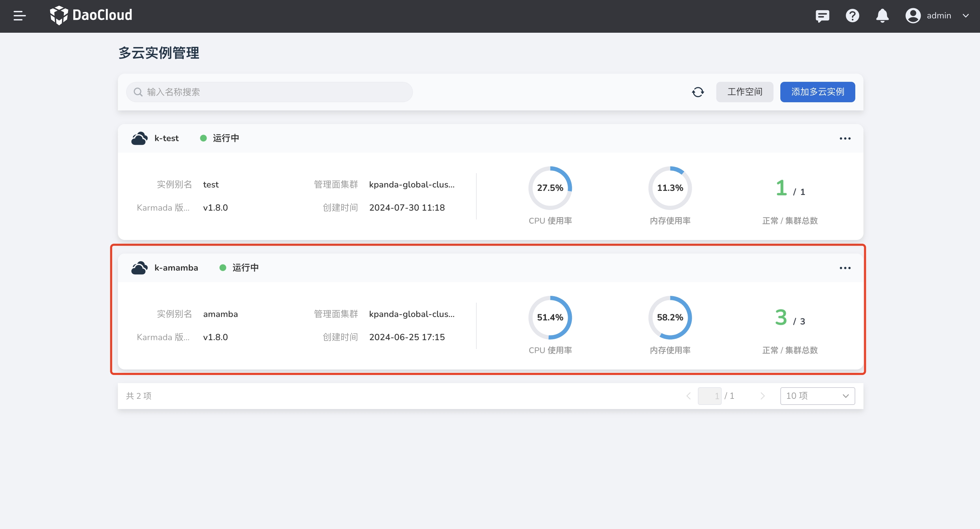Screen dimensions: 980x529
Task: Click the k-test cloud icon
Action: [x=139, y=138]
